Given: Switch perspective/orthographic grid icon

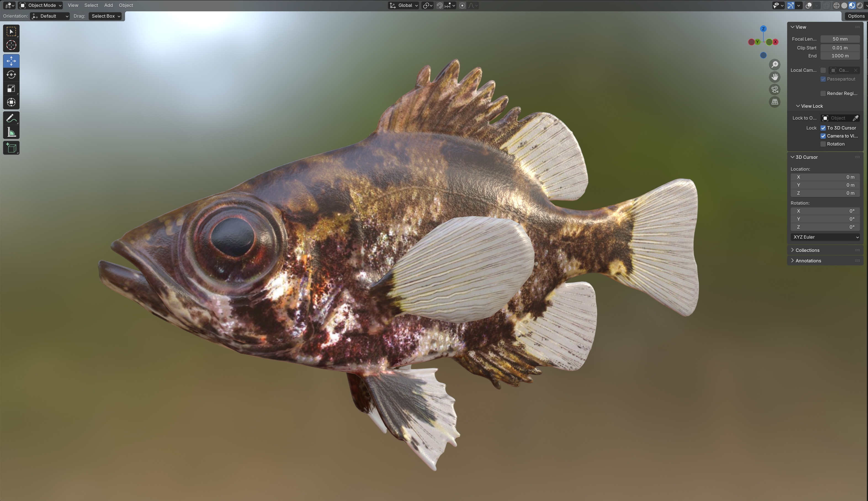Looking at the screenshot, I should pyautogui.click(x=774, y=102).
